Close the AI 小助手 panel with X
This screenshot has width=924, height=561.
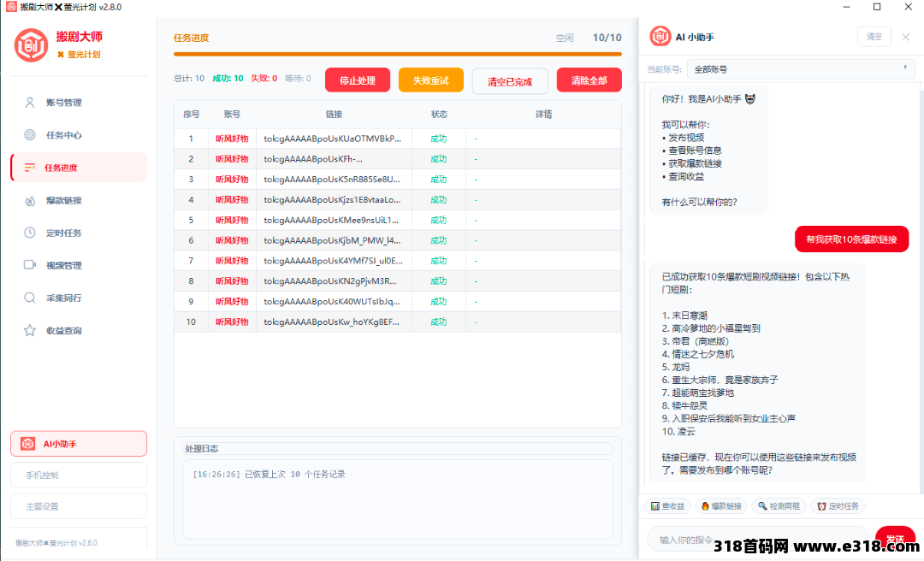click(x=906, y=37)
